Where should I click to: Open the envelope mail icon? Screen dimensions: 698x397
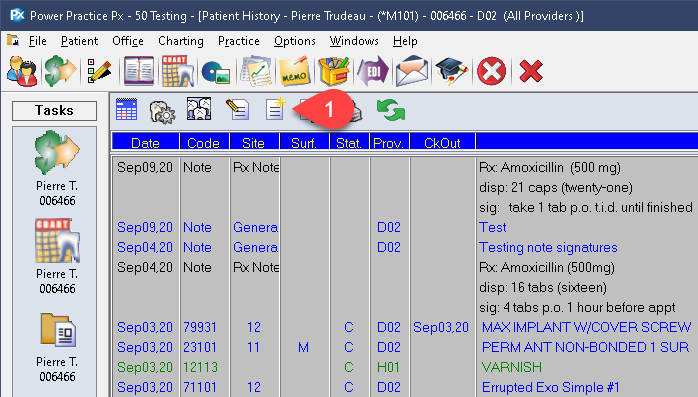pos(412,71)
